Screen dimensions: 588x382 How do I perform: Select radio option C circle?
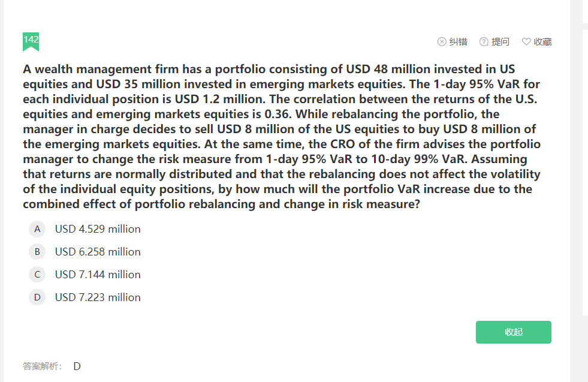(37, 275)
